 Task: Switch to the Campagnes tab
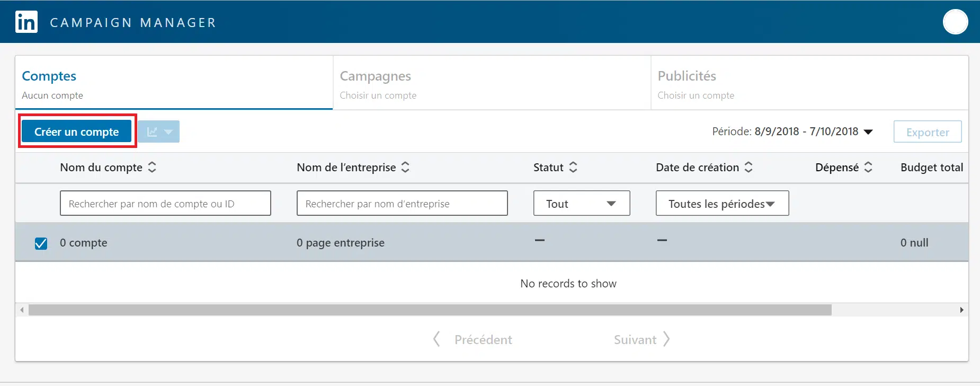[491, 83]
